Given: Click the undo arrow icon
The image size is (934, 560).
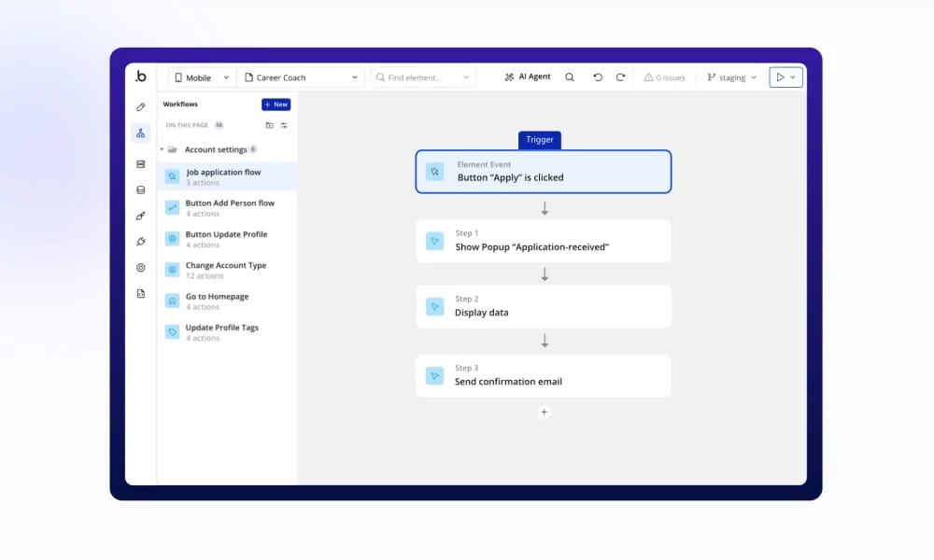Looking at the screenshot, I should (598, 77).
